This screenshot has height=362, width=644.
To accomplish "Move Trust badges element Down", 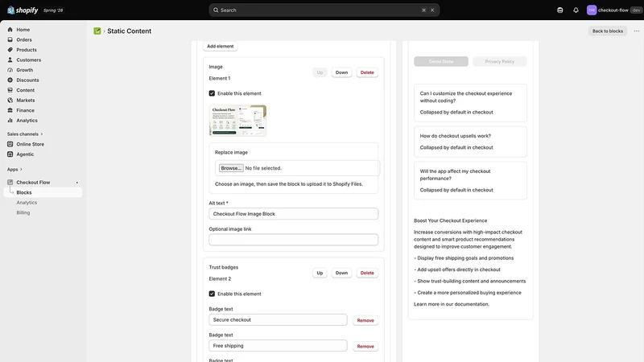I will 341,273.
